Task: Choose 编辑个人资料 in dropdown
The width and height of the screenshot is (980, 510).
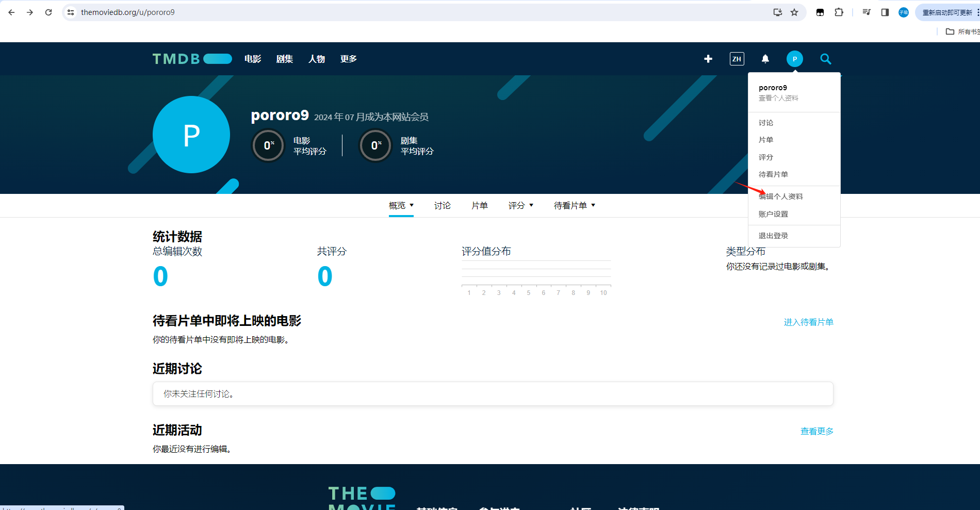Action: [x=781, y=196]
